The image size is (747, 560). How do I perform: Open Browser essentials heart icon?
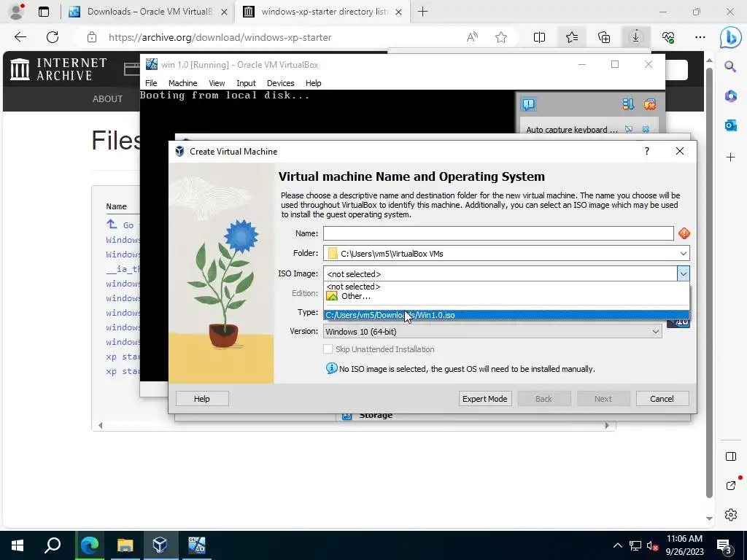click(668, 37)
